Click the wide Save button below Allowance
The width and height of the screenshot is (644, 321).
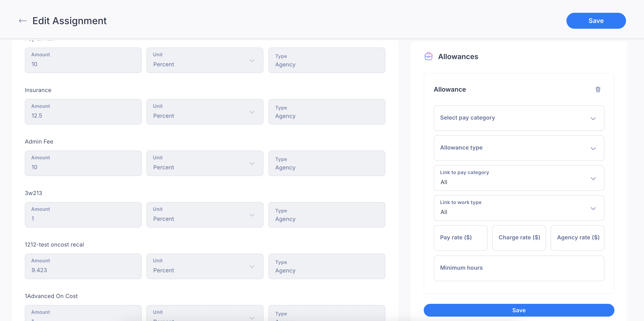coord(519,310)
